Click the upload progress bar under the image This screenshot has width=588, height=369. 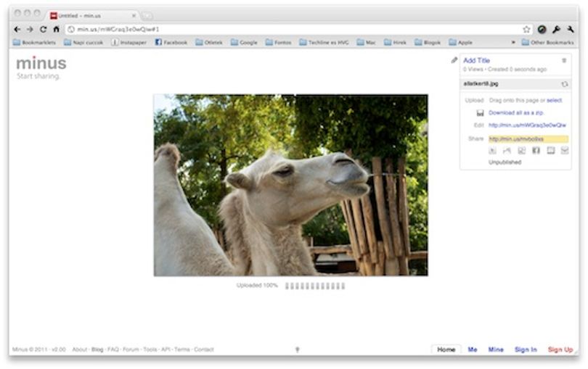[315, 286]
